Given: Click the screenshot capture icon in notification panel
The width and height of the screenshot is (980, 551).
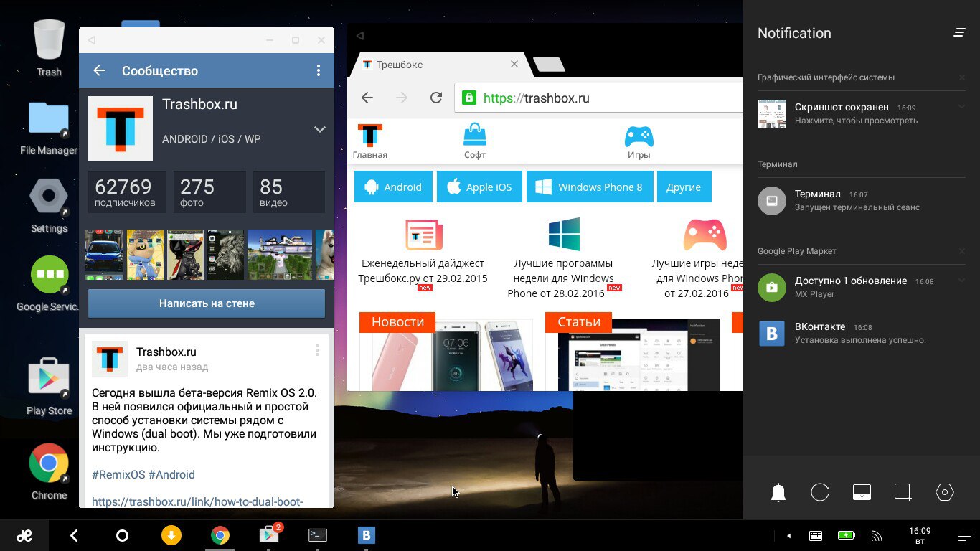Looking at the screenshot, I should pos(903,492).
